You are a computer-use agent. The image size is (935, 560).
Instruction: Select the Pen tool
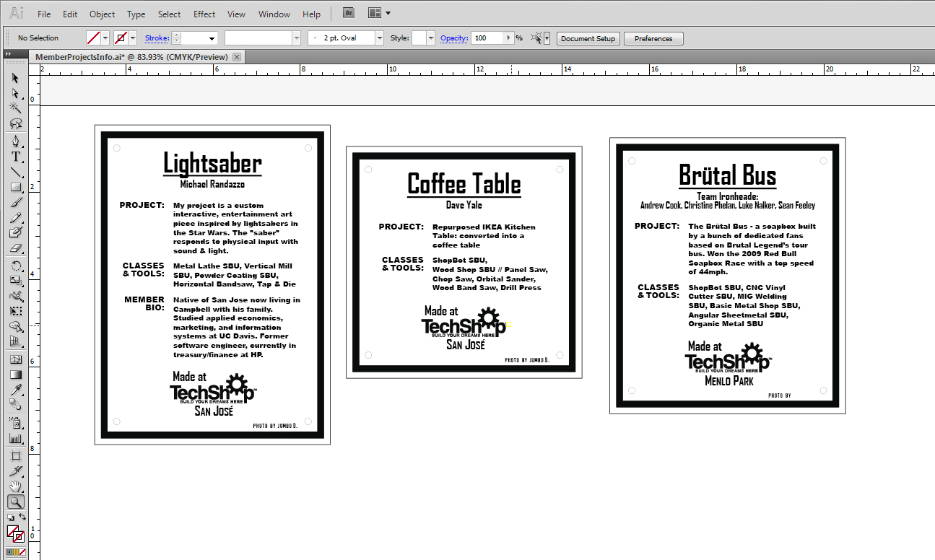click(15, 141)
